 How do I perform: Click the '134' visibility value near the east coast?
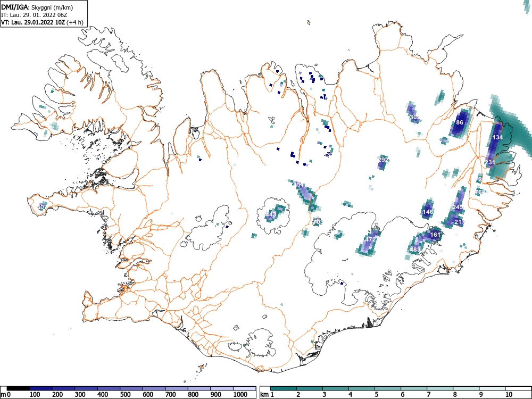click(x=497, y=137)
